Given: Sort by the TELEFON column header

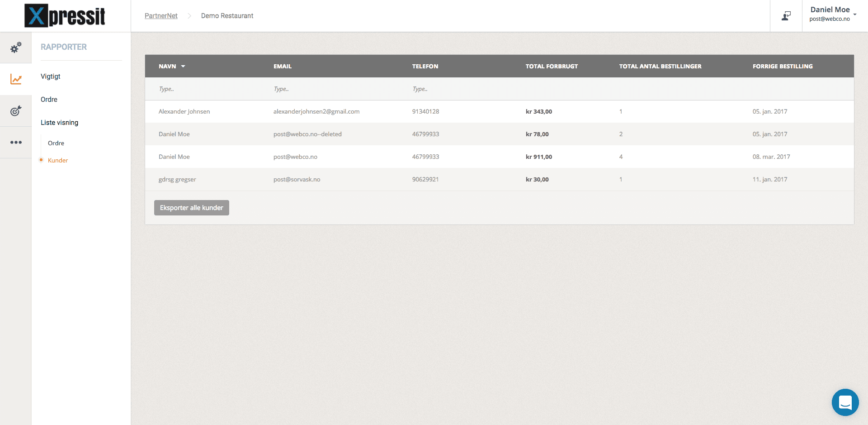Looking at the screenshot, I should pos(425,67).
